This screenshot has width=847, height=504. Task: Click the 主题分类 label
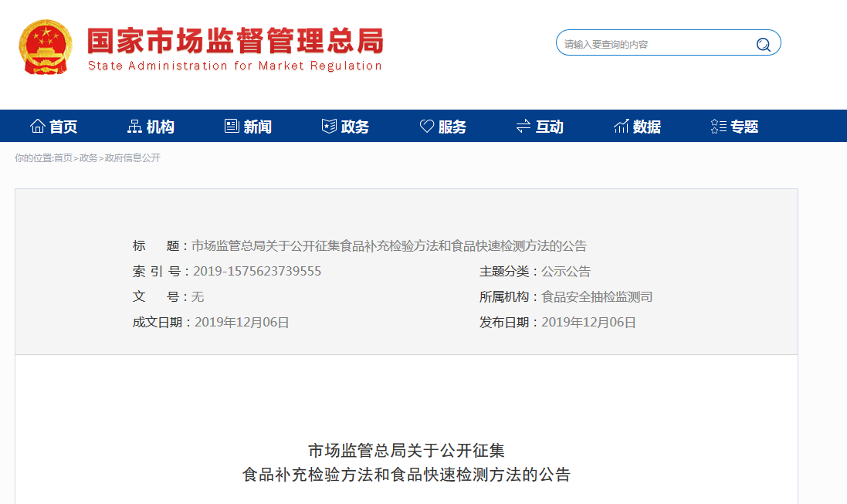(504, 271)
